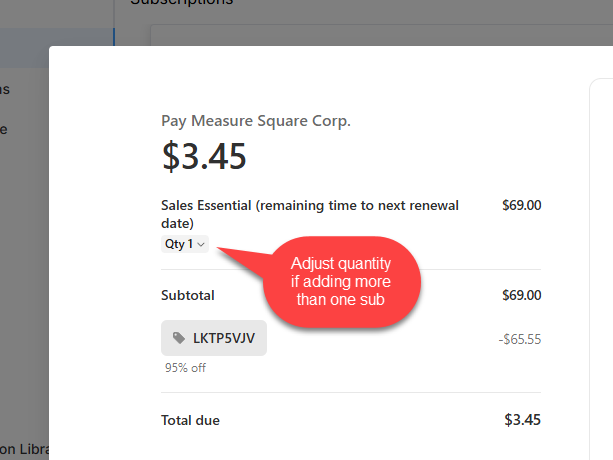
Task: Click the 95% off discount text
Action: coord(185,368)
